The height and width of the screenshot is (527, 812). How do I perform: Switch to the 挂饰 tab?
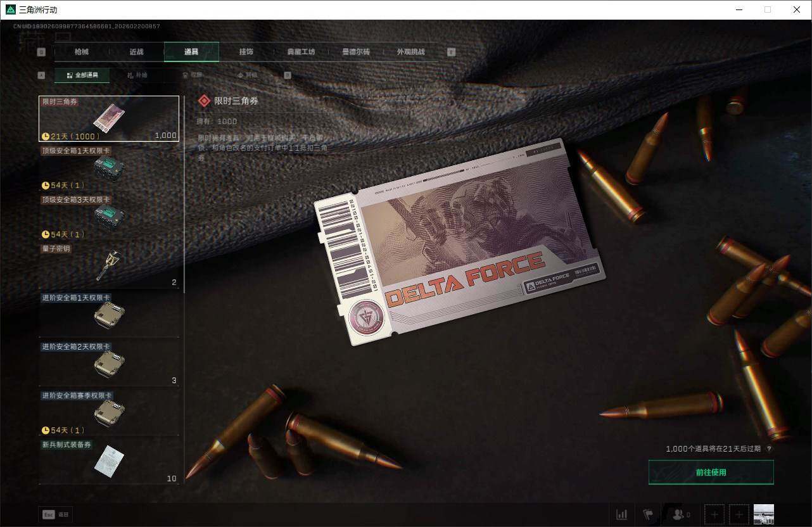point(246,52)
